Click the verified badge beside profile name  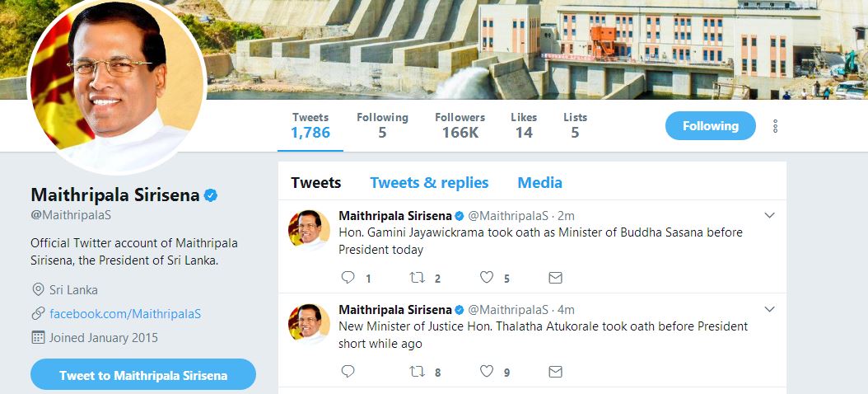(211, 195)
